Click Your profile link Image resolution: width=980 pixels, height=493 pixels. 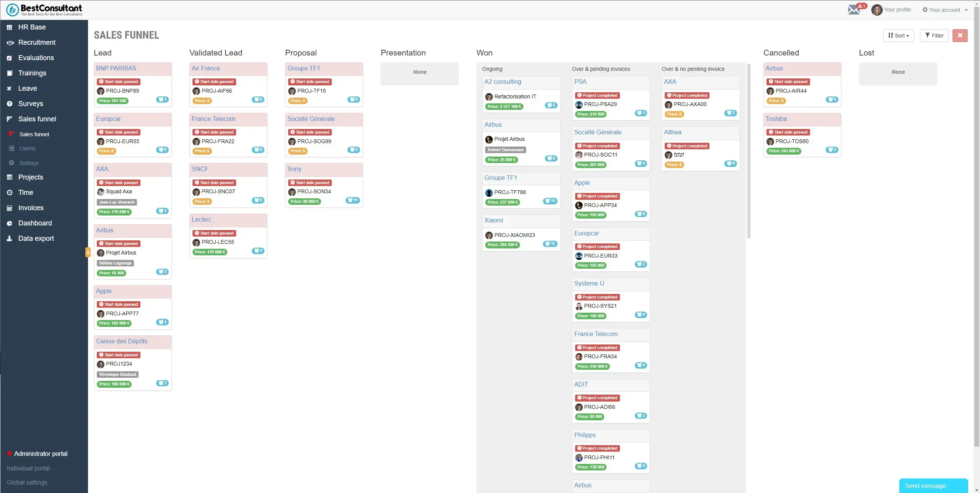pos(897,10)
